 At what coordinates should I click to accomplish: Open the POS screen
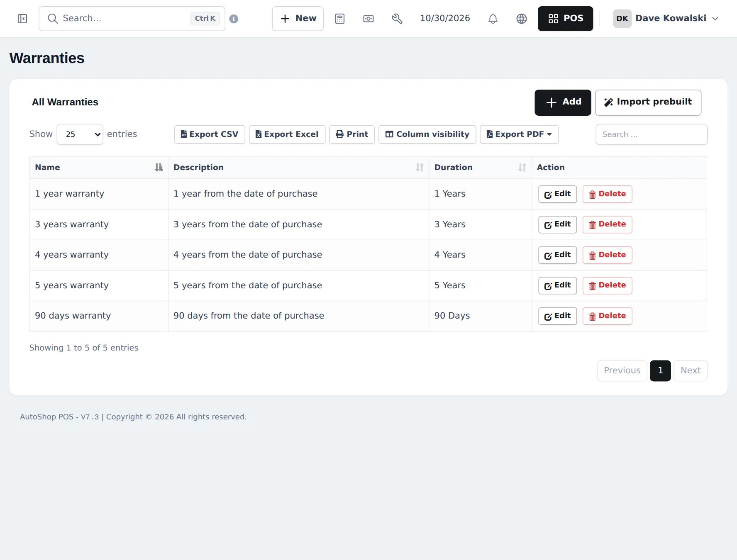[x=565, y=19]
